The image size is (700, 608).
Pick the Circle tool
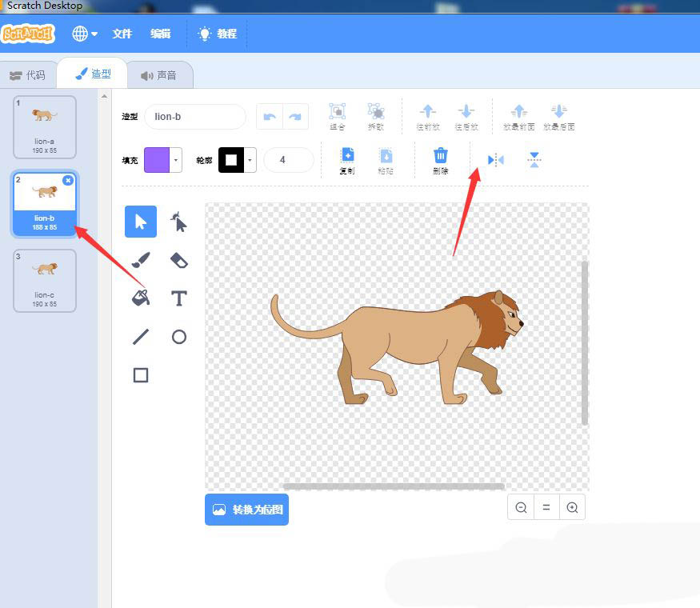point(179,337)
